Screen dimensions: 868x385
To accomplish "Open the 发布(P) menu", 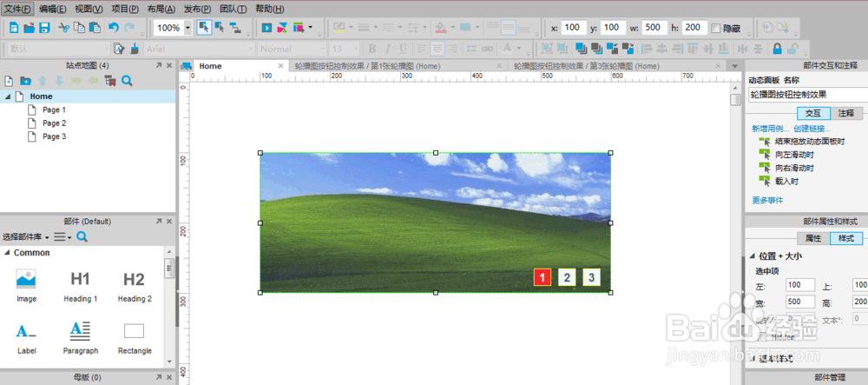I will (197, 9).
